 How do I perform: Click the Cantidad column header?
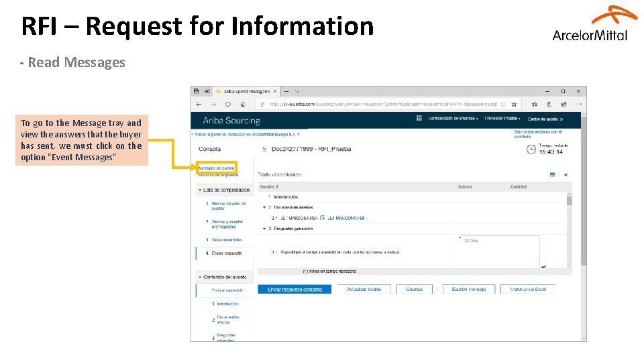coord(519,187)
